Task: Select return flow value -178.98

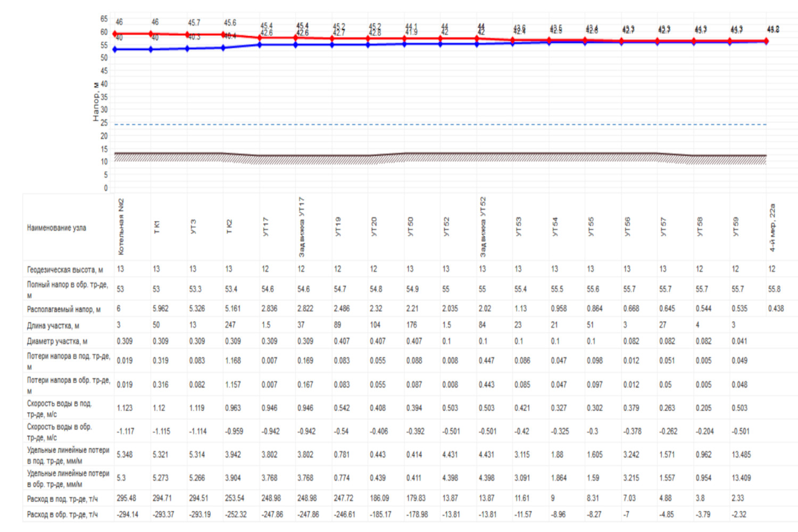Action: [x=417, y=514]
